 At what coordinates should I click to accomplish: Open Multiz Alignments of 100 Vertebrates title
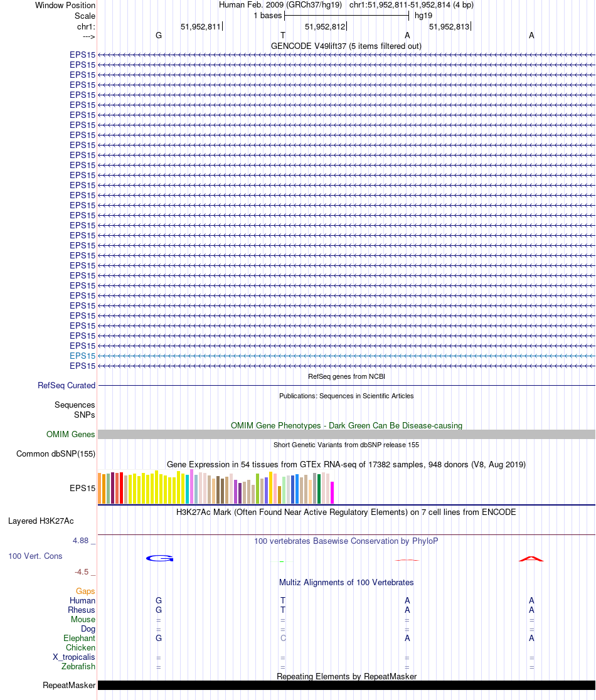click(x=346, y=583)
